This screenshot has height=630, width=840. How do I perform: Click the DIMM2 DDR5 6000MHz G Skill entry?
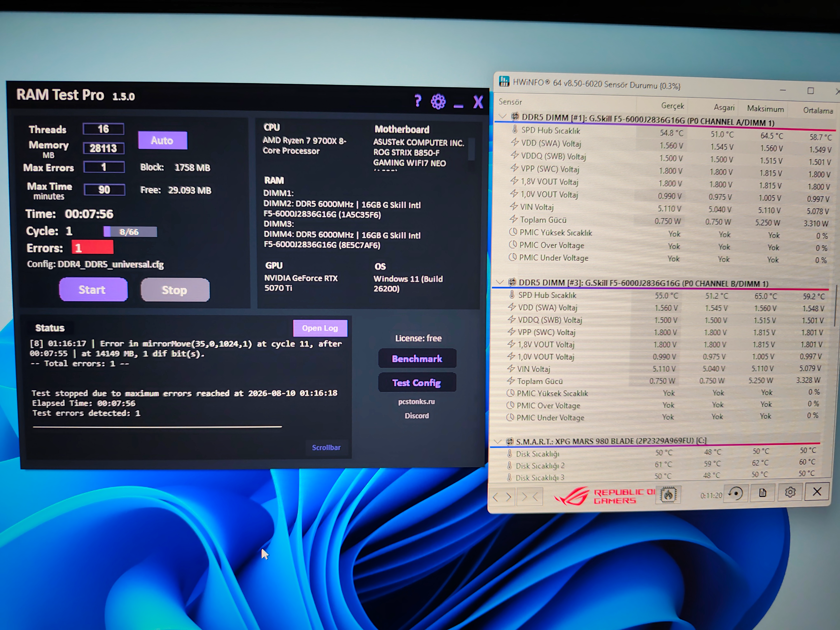(x=342, y=210)
